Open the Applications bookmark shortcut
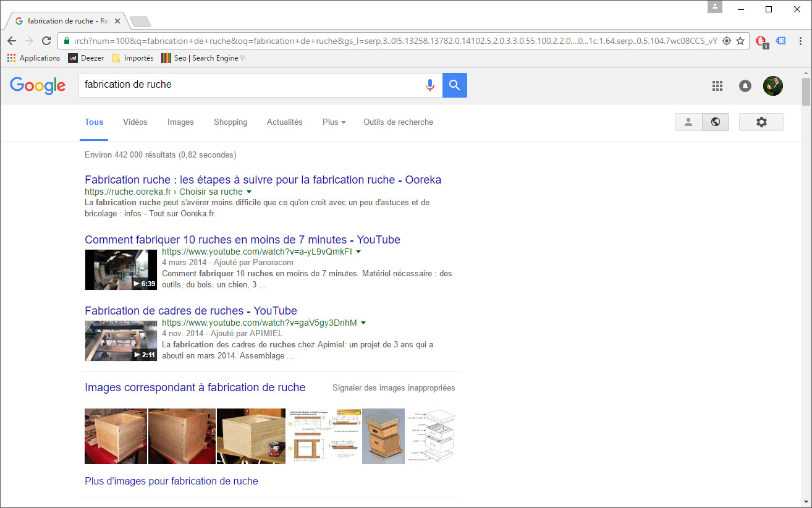The width and height of the screenshot is (812, 508). pyautogui.click(x=33, y=58)
